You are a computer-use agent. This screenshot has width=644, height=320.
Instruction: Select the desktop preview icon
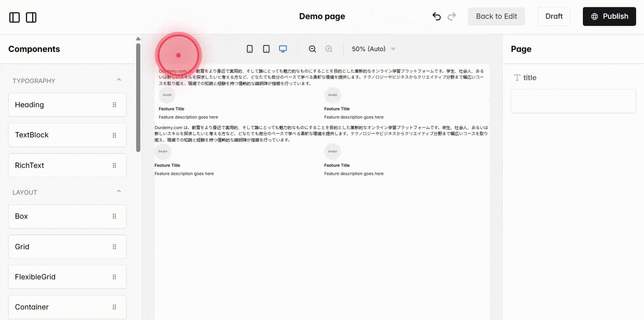283,49
